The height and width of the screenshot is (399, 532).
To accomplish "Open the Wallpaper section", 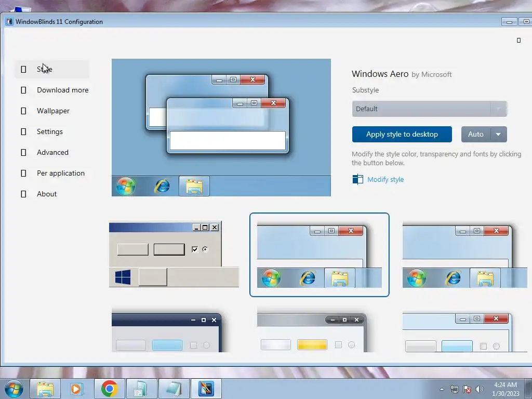I will (x=52, y=111).
